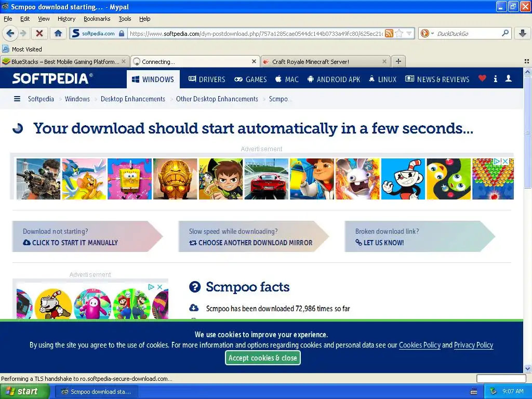532x399 pixels.
Task: Select Scmpoo download taskbar item
Action: (96, 392)
